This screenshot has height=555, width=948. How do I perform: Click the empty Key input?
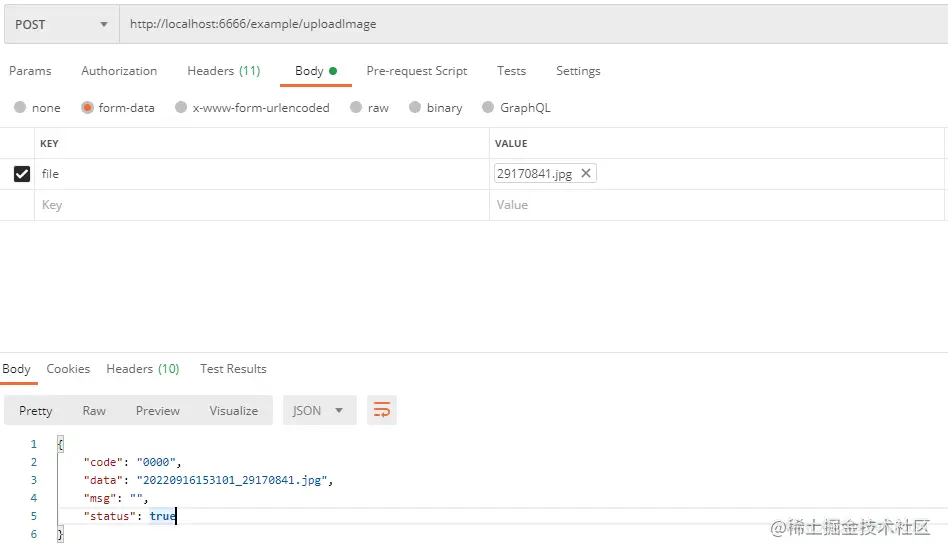[262, 205]
